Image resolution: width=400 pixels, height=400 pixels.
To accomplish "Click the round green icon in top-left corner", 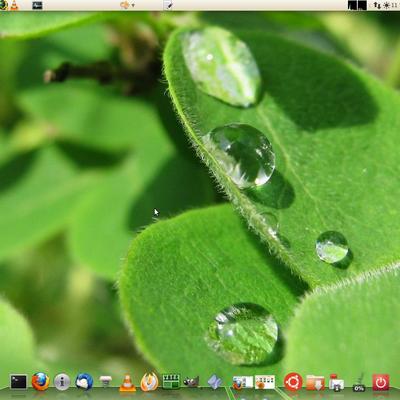I will coord(4,5).
